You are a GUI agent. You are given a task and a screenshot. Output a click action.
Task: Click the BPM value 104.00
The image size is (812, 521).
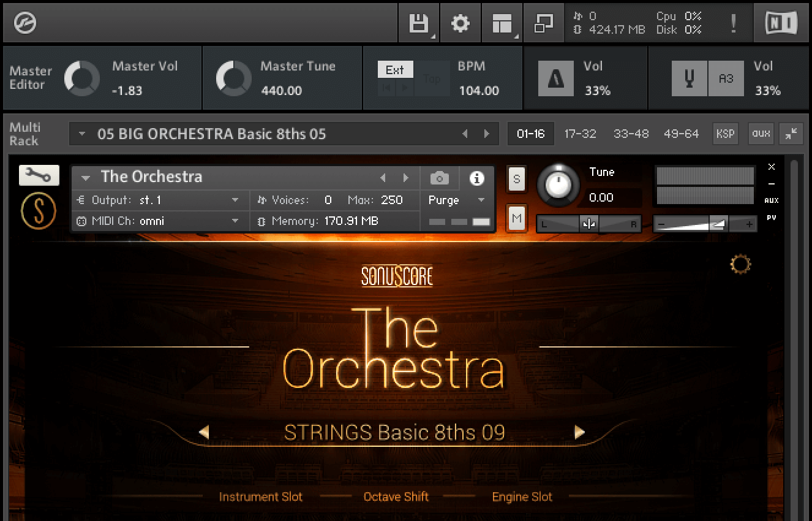(x=479, y=91)
